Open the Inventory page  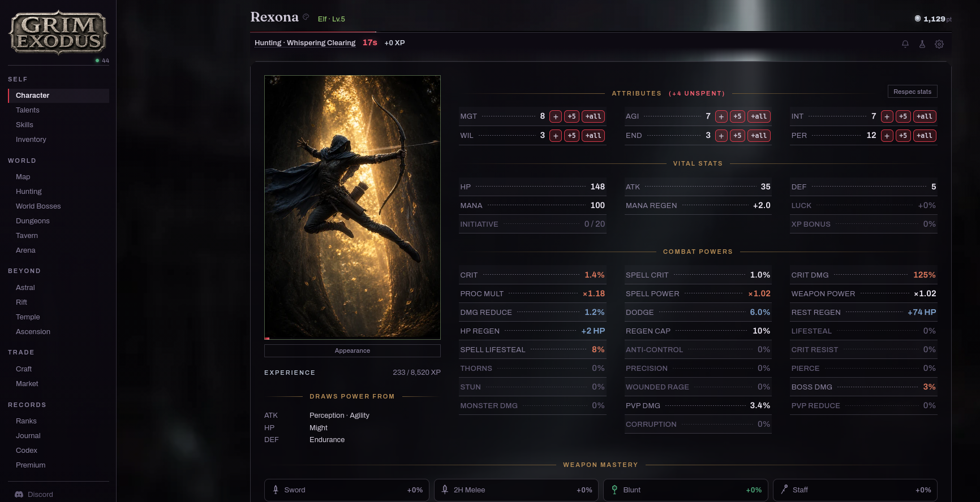[x=59, y=140]
